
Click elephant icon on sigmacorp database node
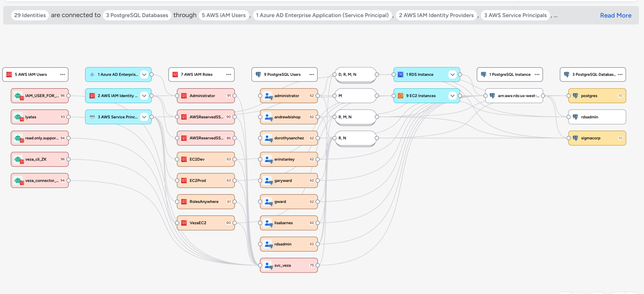point(575,138)
